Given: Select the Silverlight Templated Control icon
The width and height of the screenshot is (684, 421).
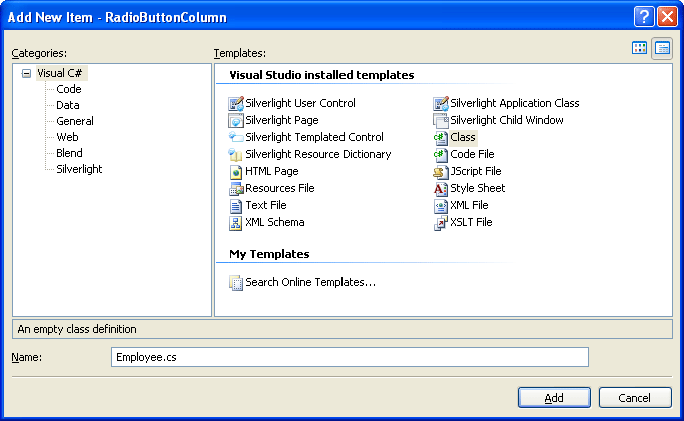Looking at the screenshot, I should tap(236, 137).
